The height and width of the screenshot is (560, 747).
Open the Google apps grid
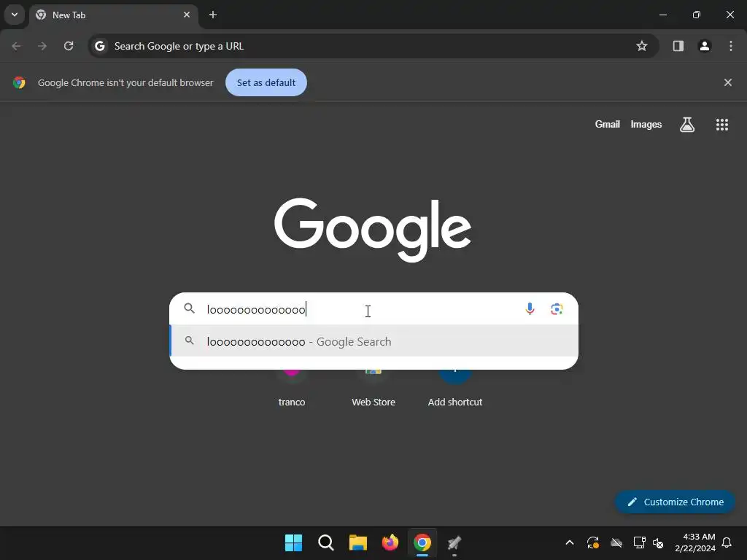pos(722,125)
